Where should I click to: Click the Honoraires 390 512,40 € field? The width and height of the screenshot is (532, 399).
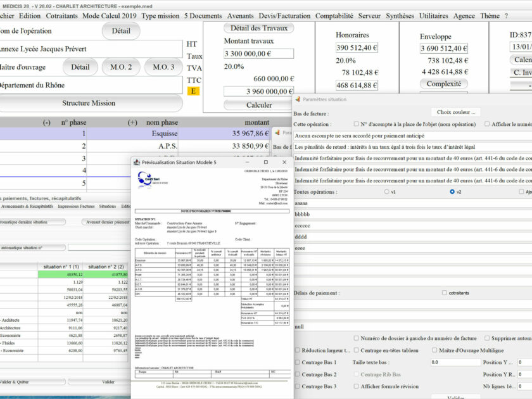click(357, 48)
